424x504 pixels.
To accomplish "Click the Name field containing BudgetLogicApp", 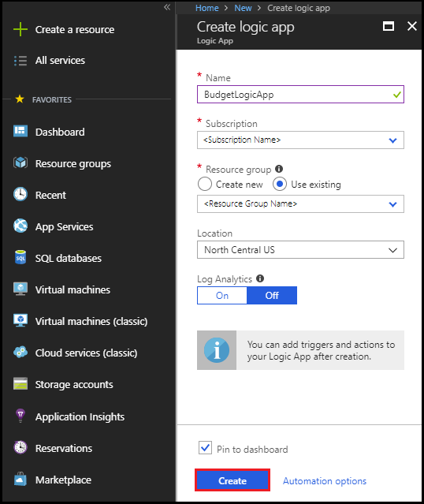I will pos(300,94).
